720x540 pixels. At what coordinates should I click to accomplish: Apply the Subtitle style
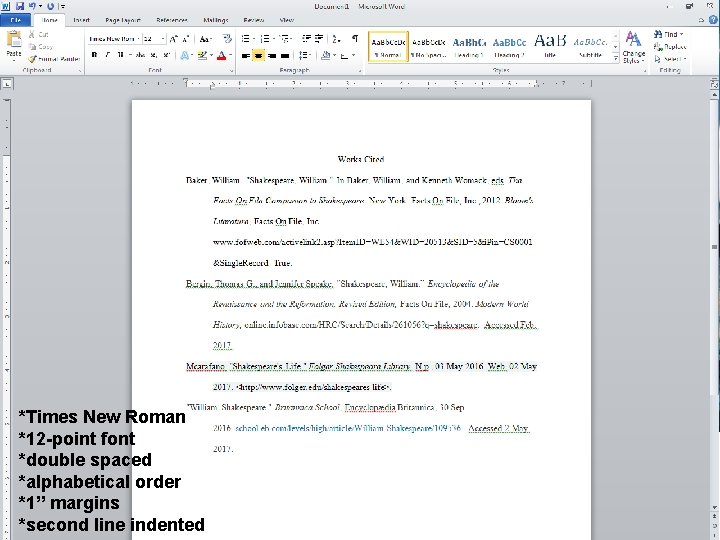pos(590,46)
